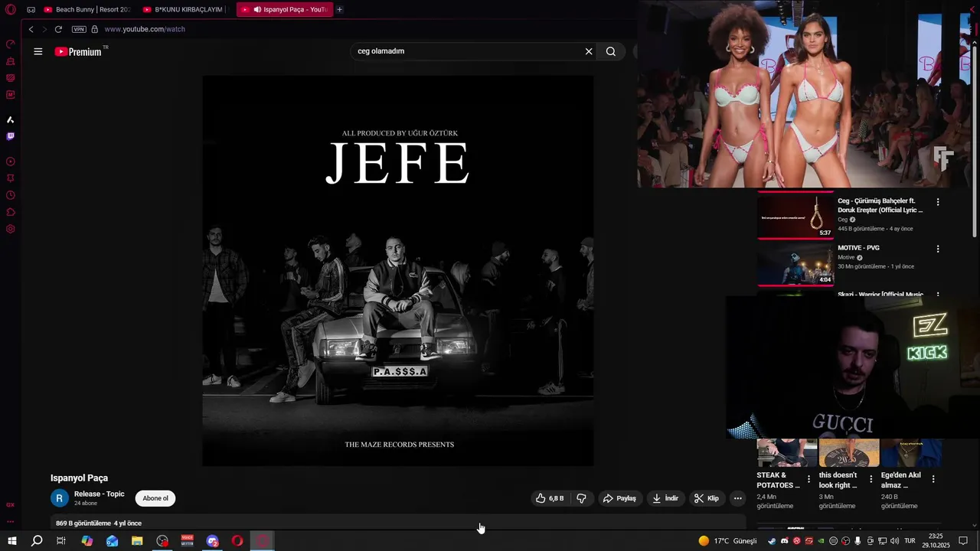Open browser Settings gear in sidebar

11,229
